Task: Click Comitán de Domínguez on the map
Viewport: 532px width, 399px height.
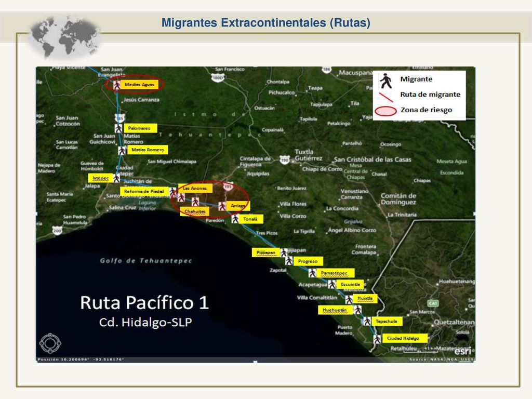Action: point(398,199)
